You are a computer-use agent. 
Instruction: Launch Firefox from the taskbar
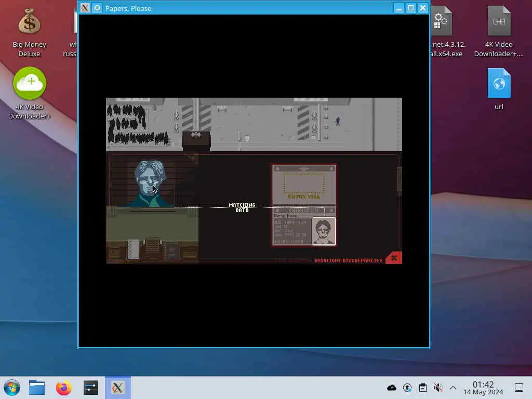point(64,388)
